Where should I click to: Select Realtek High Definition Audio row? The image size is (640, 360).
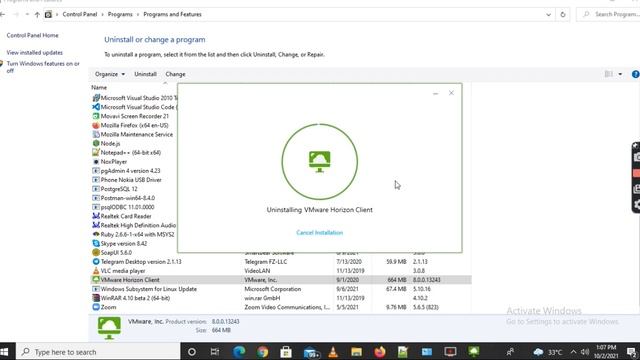134,225
